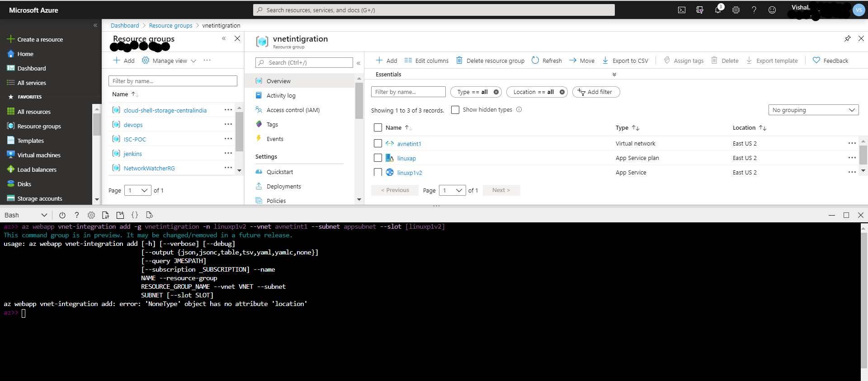Open Tags in the resource menu
The image size is (868, 381).
(x=272, y=124)
